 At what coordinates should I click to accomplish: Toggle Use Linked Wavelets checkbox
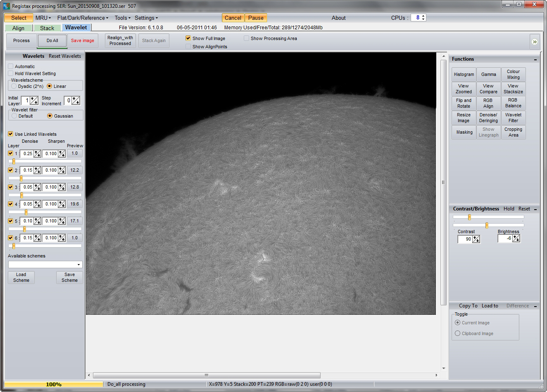point(11,134)
